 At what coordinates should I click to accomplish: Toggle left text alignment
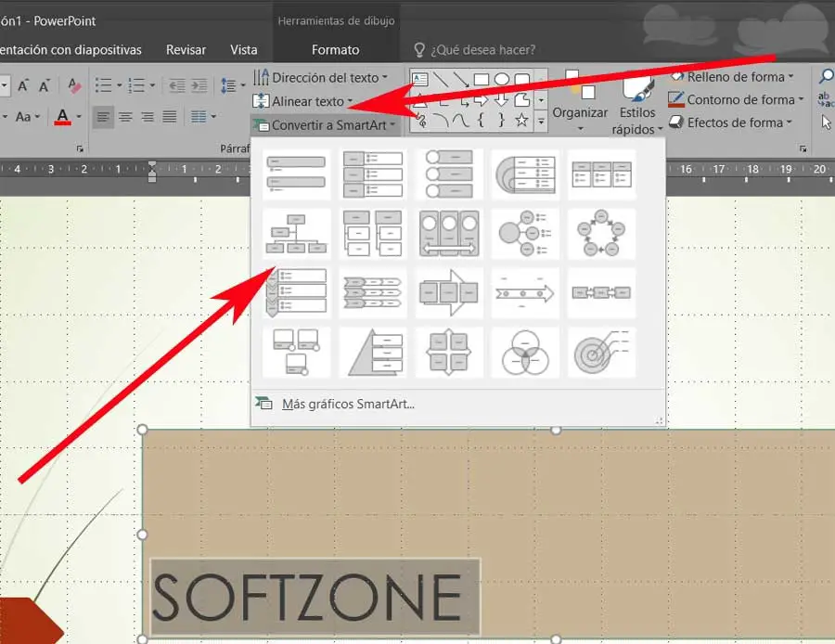point(103,117)
